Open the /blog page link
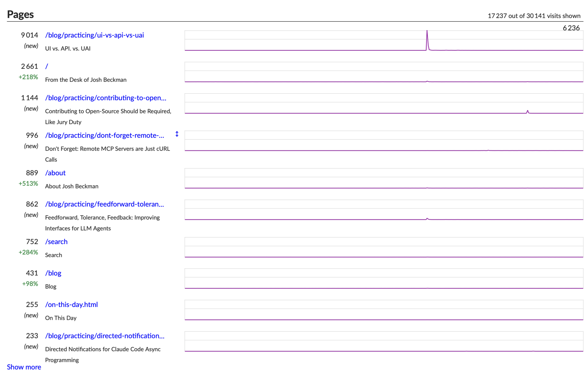Viewport: 588px width, 374px height. [x=53, y=273]
